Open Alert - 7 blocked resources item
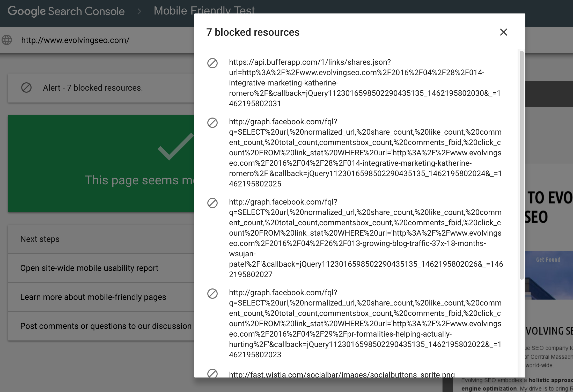This screenshot has height=392, width=573. coord(93,88)
